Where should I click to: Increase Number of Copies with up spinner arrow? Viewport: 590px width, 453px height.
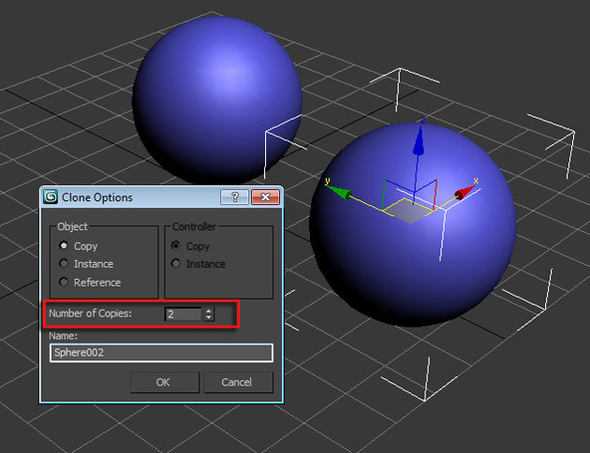click(209, 311)
